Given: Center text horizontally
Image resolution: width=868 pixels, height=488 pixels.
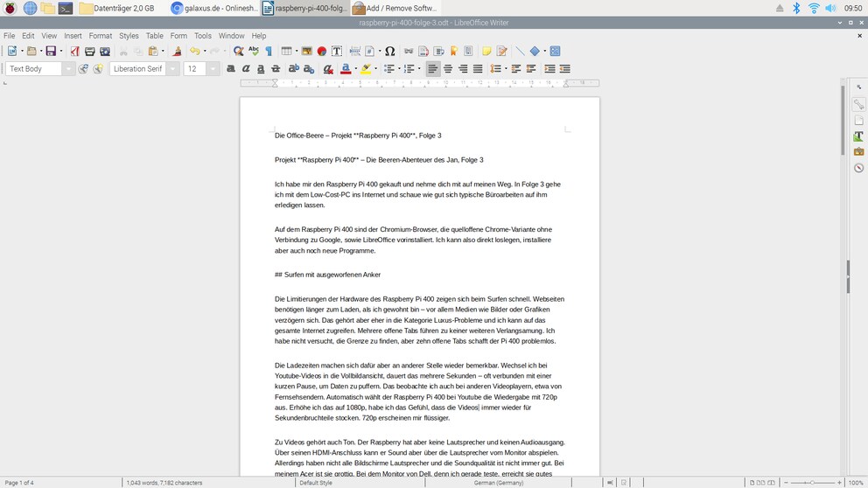Looking at the screenshot, I should click(x=448, y=68).
